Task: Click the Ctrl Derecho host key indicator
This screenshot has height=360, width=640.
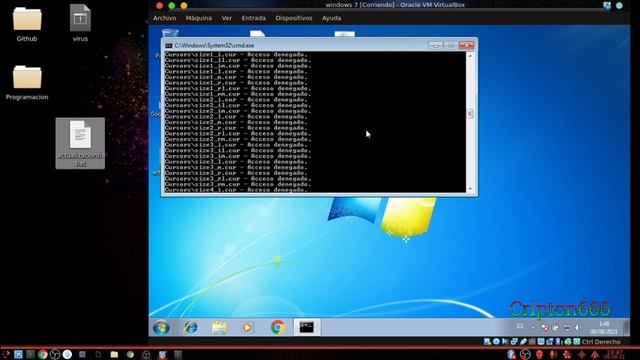Action: click(601, 342)
